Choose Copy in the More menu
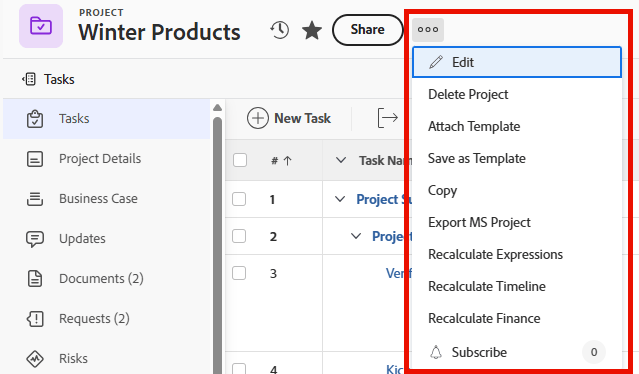 click(x=517, y=190)
